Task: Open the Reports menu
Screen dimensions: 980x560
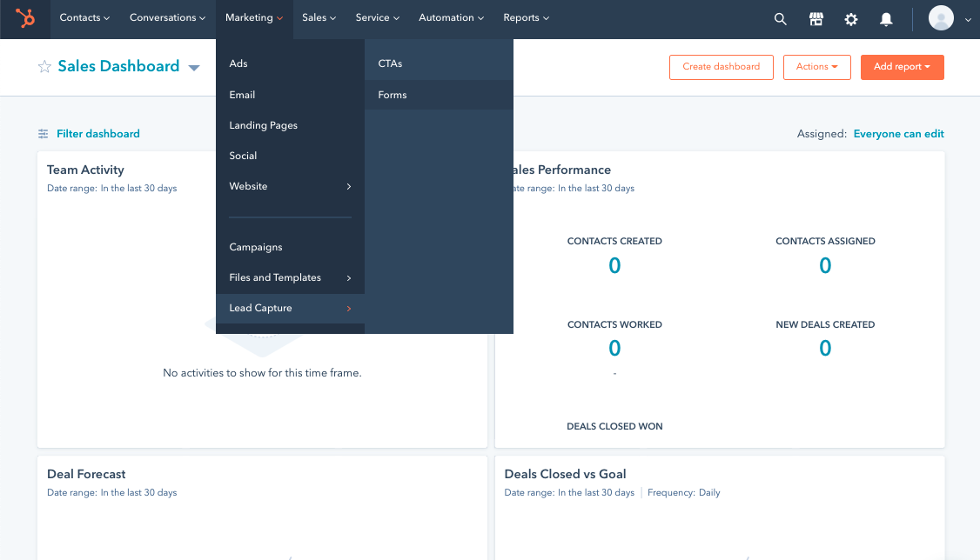Action: (x=526, y=17)
